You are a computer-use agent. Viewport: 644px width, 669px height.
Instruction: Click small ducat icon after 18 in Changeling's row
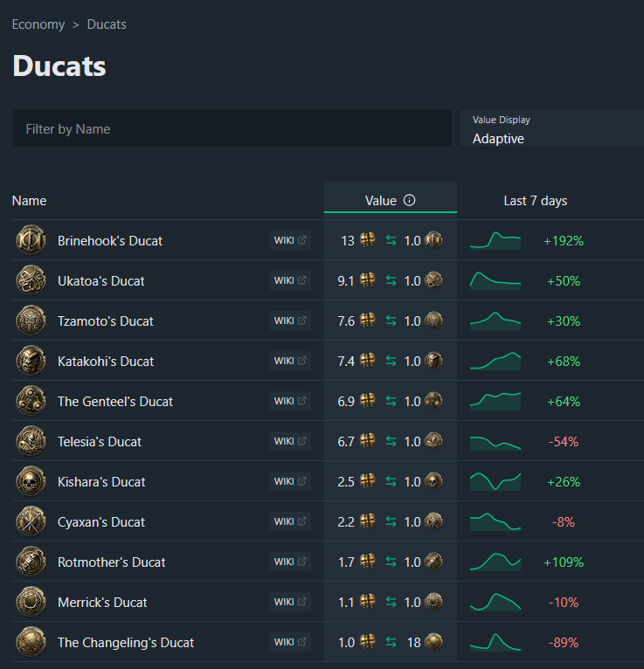(x=433, y=642)
